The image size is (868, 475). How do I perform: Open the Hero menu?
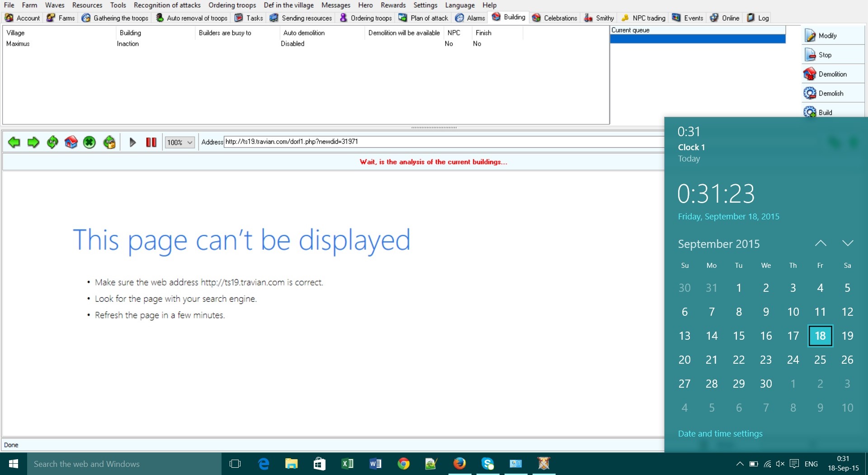[x=365, y=5]
